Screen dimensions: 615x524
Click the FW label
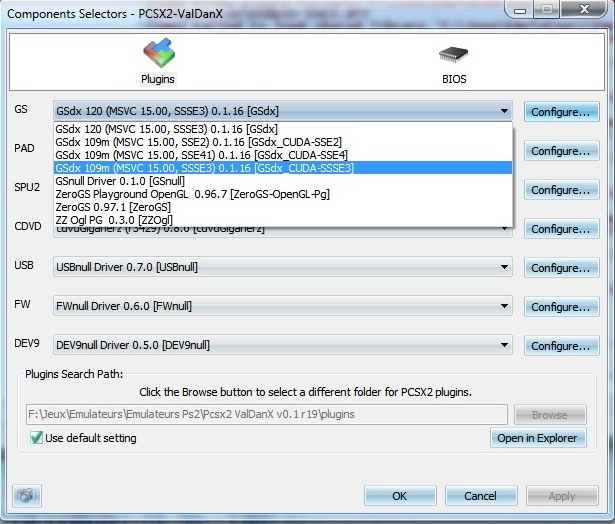(x=22, y=304)
